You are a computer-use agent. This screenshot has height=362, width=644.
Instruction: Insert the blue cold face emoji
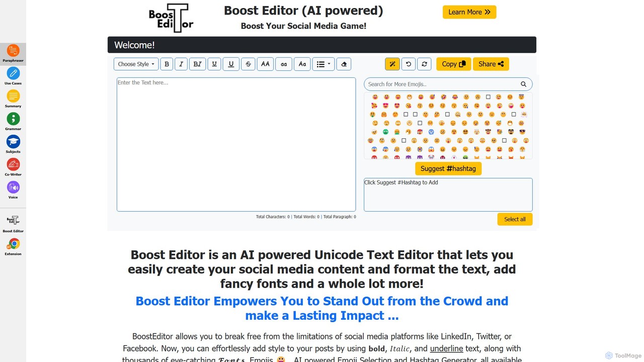[x=431, y=132]
